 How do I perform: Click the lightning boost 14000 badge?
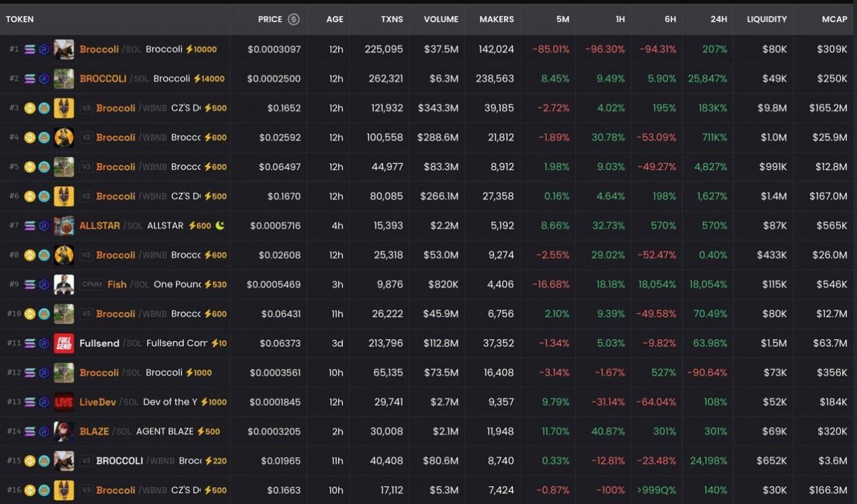tap(209, 79)
